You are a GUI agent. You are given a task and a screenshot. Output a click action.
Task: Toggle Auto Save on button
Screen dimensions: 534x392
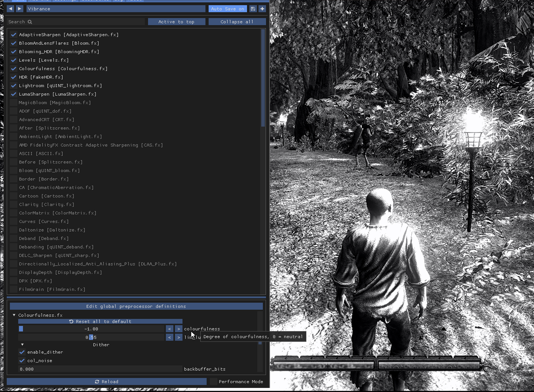point(228,9)
